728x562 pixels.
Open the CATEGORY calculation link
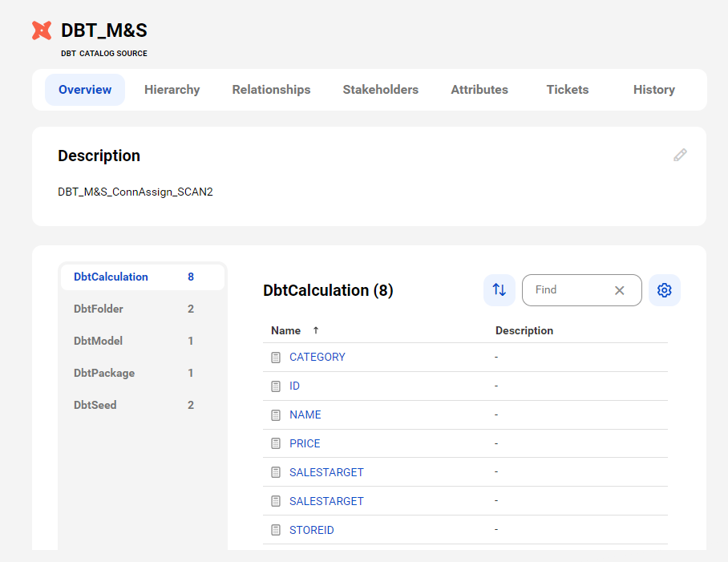317,358
